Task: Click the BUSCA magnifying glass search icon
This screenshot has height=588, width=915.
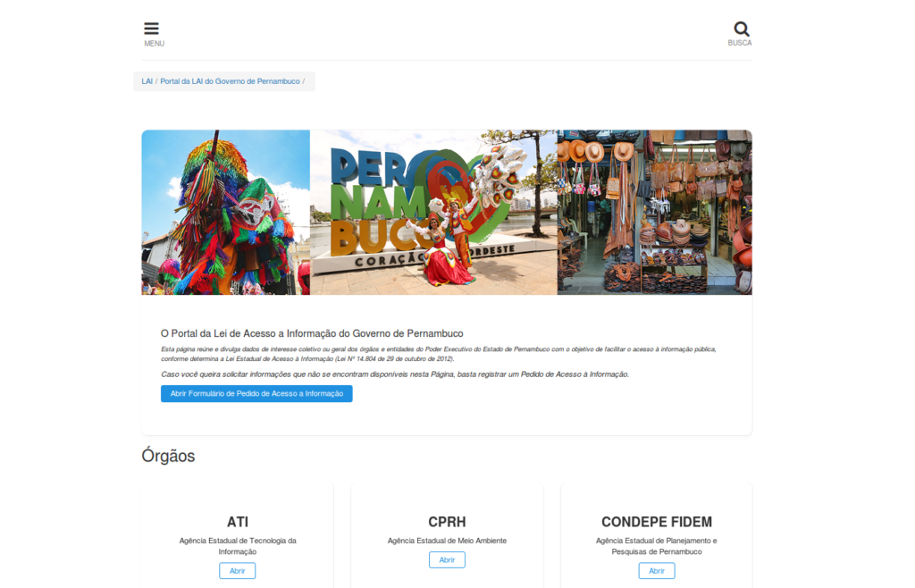Action: pyautogui.click(x=741, y=28)
